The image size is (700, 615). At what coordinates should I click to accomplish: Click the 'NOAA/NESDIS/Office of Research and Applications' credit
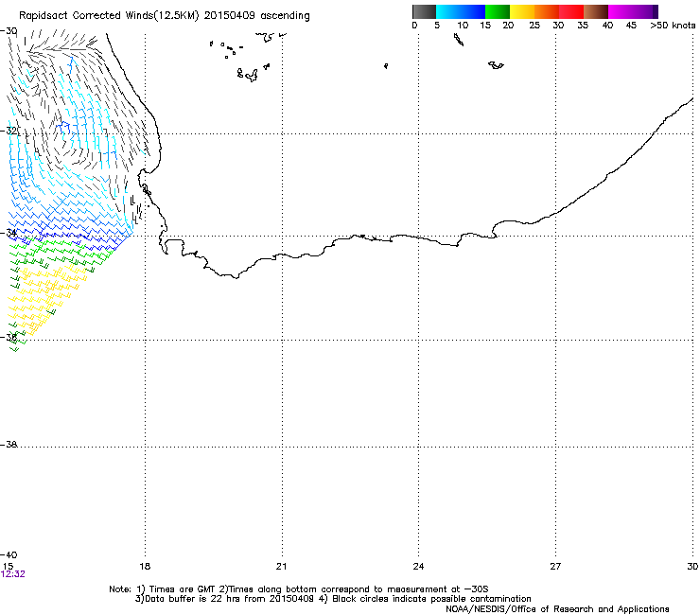pyautogui.click(x=557, y=609)
